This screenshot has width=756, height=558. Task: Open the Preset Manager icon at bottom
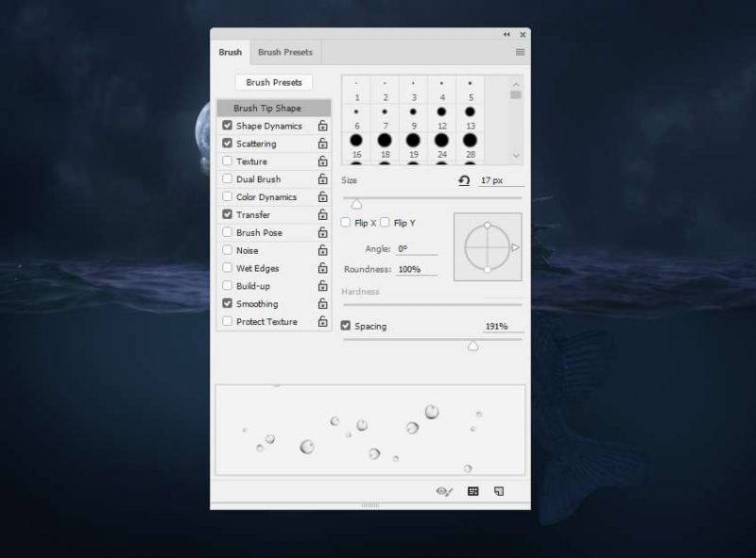click(x=473, y=491)
